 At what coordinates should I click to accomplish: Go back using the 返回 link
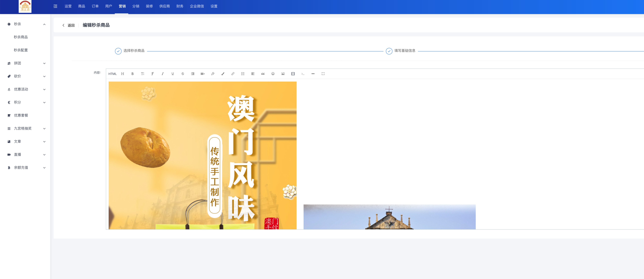pos(69,25)
